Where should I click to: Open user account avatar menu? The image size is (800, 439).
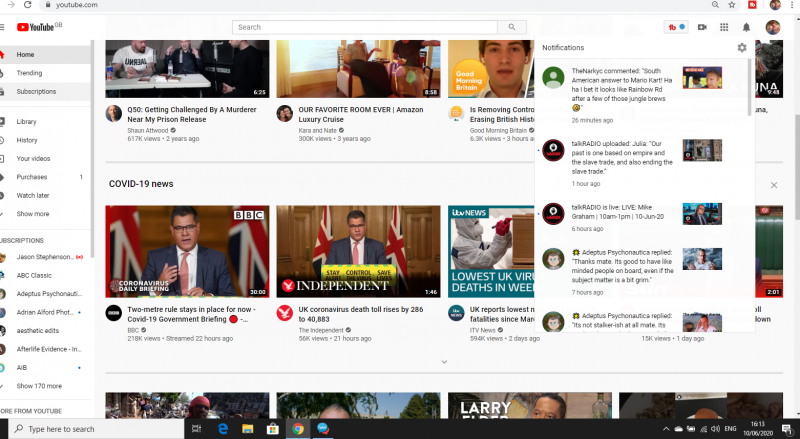(774, 27)
